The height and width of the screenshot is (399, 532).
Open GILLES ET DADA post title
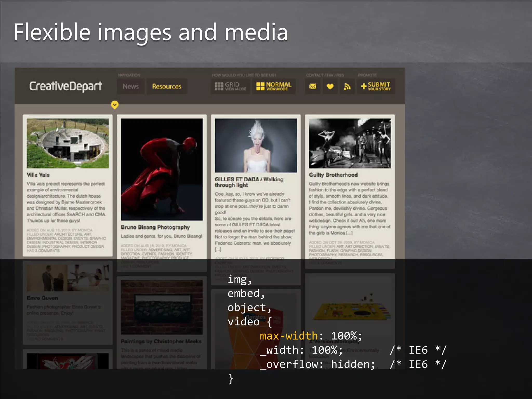click(249, 182)
